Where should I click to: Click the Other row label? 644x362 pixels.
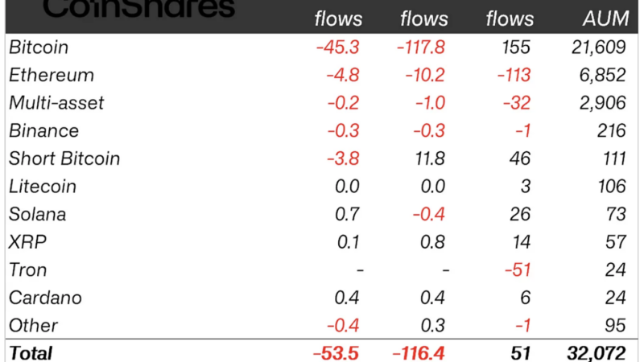click(33, 326)
